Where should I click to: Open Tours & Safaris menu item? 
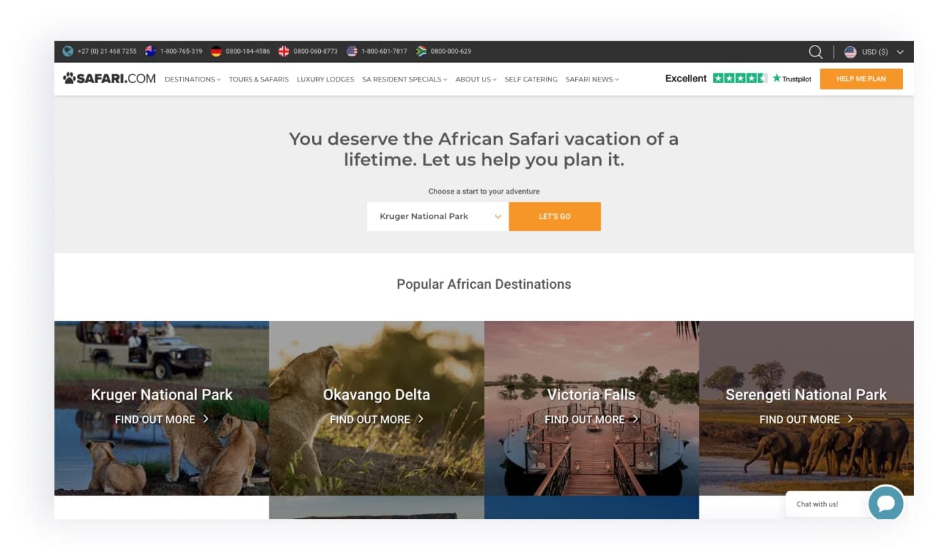point(258,80)
